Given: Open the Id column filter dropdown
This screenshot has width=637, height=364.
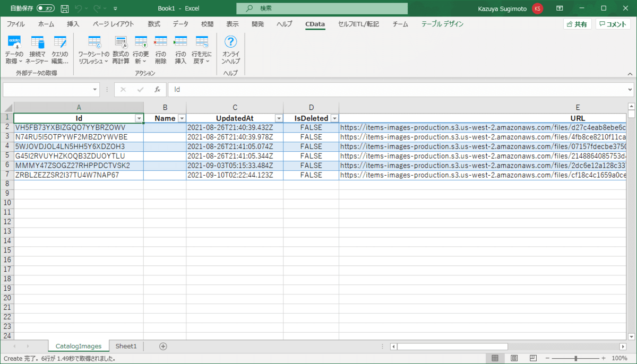Looking at the screenshot, I should (139, 118).
